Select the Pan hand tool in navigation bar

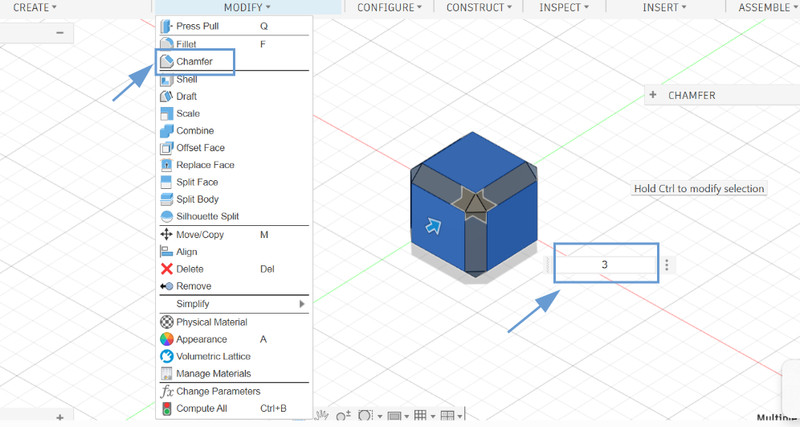(322, 415)
